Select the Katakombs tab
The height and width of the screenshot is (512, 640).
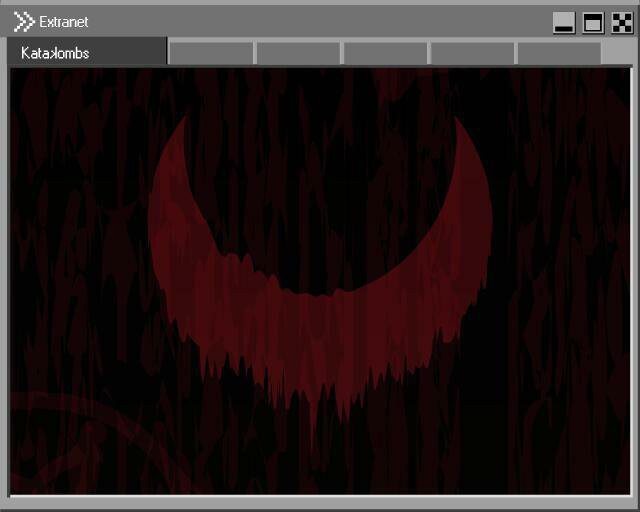87,51
